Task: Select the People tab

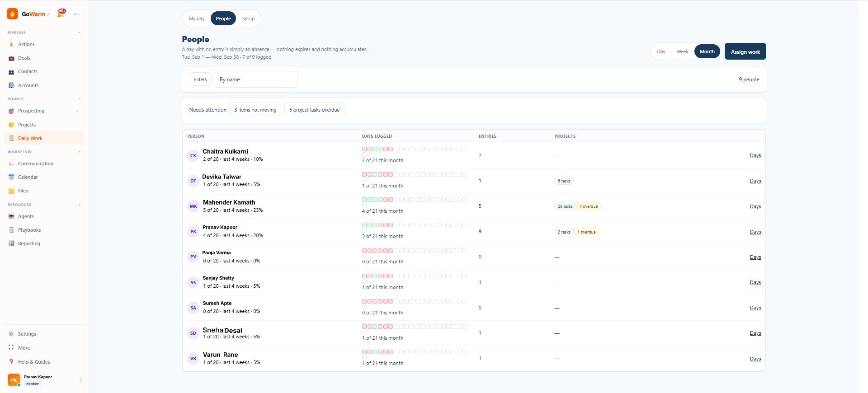Action: [223, 19]
